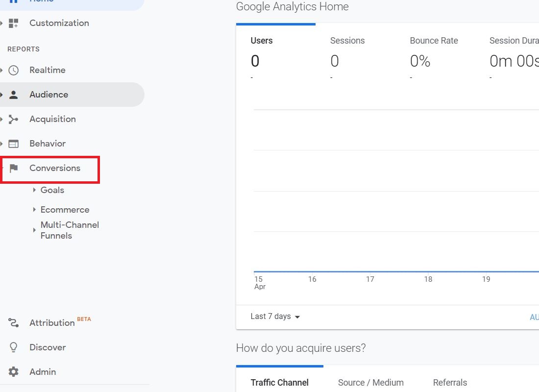Click the Attribution path icon
539x392 pixels.
[14, 322]
